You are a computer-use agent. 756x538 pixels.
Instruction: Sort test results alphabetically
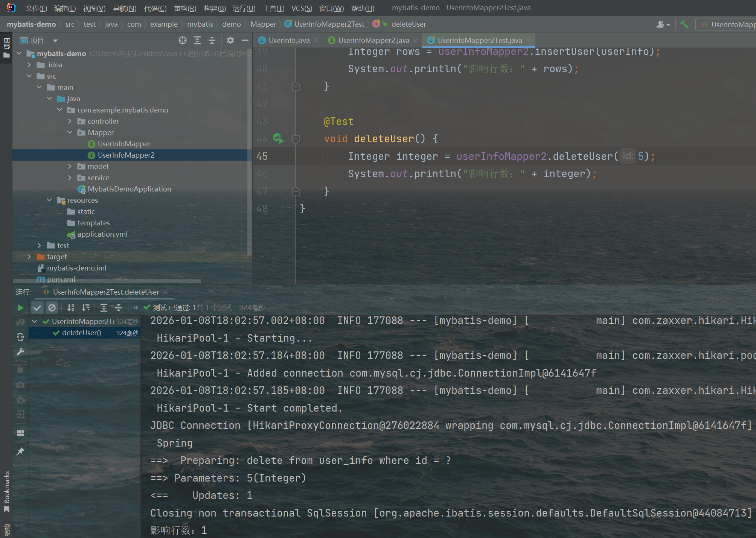click(x=71, y=308)
